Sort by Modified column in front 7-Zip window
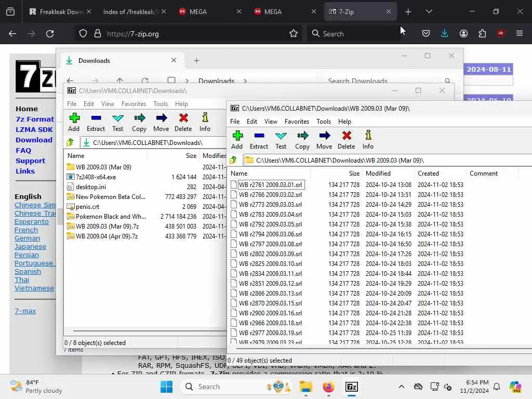The image size is (532, 399). pos(389,174)
